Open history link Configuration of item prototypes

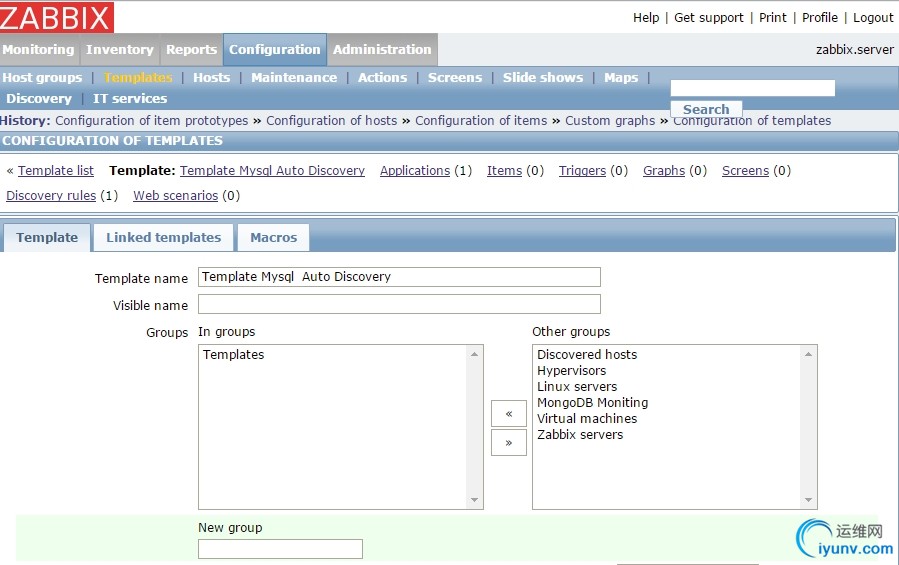pos(151,120)
